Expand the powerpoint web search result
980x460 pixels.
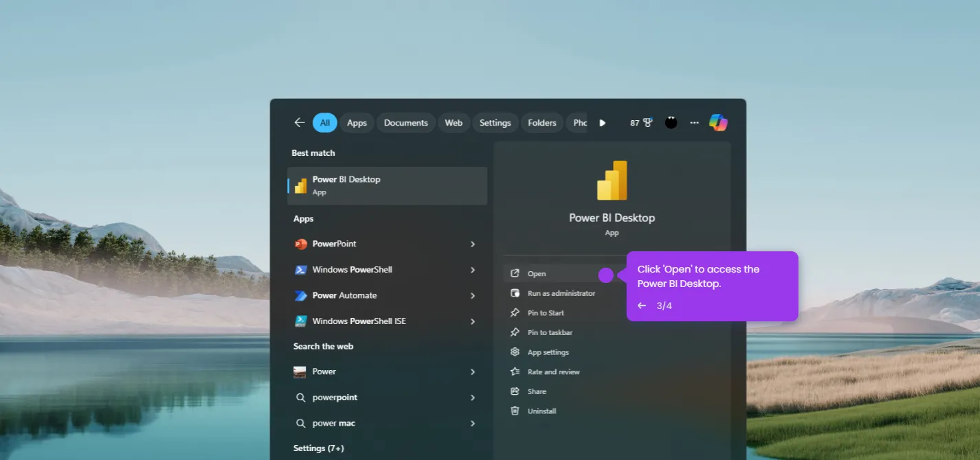point(473,398)
